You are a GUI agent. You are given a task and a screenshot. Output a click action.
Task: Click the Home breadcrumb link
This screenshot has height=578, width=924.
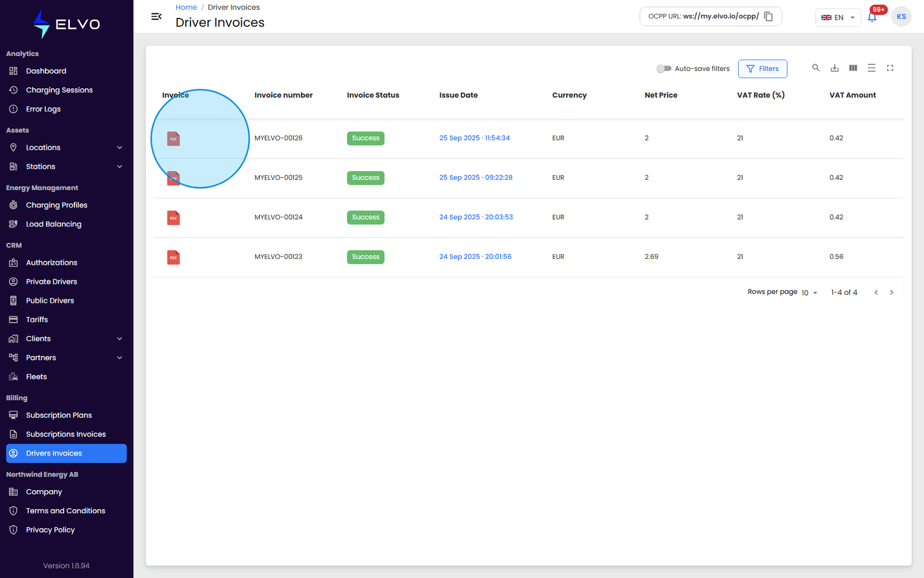point(186,8)
